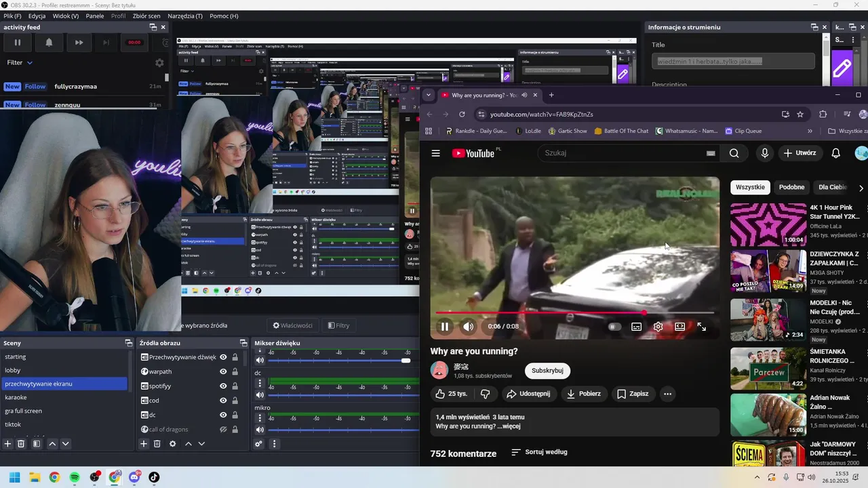Move selected source up in Źródła obrazu
The image size is (868, 488).
pyautogui.click(x=189, y=444)
